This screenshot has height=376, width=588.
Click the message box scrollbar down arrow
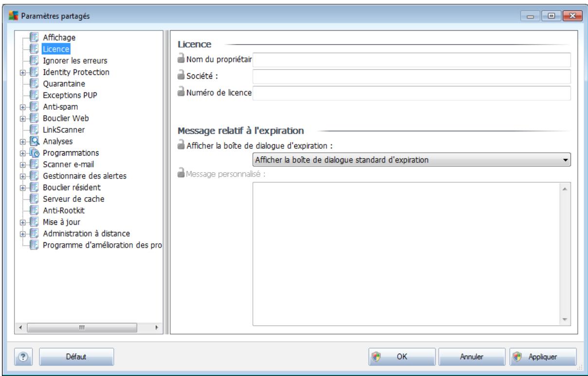click(x=565, y=319)
